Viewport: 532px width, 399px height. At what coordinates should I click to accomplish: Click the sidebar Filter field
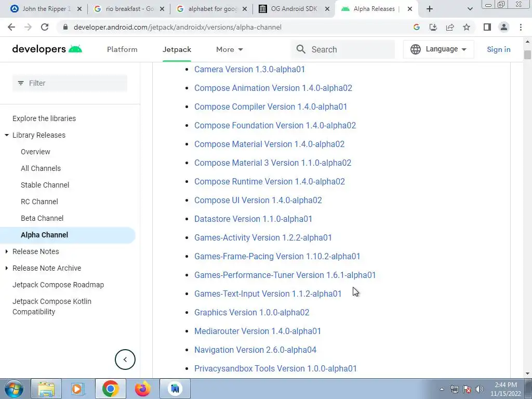(70, 83)
